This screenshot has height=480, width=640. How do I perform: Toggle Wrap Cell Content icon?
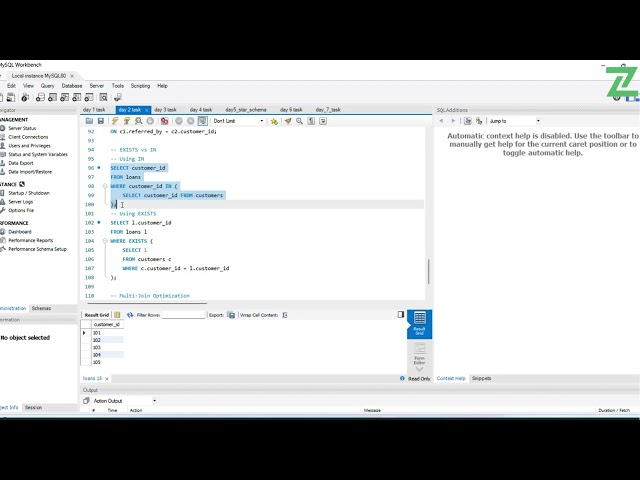pyautogui.click(x=285, y=315)
